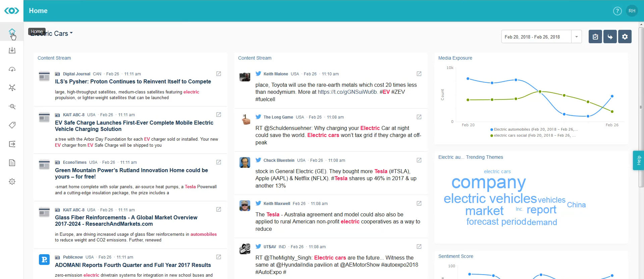Click the Feb 20 - Feb 26 date field
The image size is (644, 279).
(x=536, y=37)
